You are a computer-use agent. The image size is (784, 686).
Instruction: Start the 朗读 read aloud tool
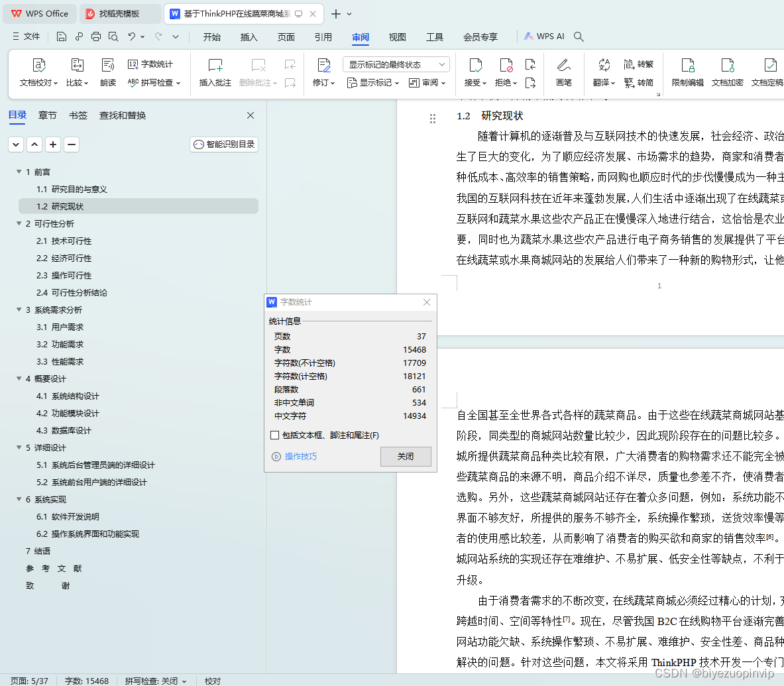[x=108, y=72]
